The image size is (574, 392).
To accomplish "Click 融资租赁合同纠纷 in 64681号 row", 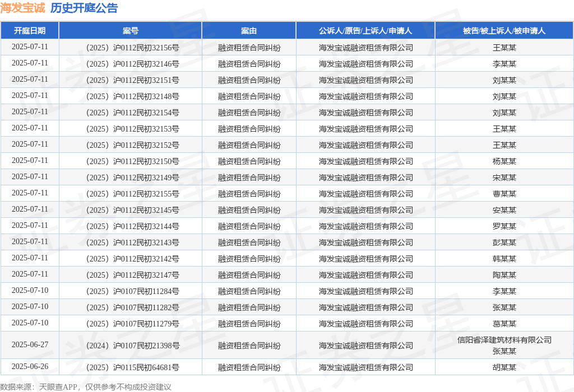I will point(249,367).
